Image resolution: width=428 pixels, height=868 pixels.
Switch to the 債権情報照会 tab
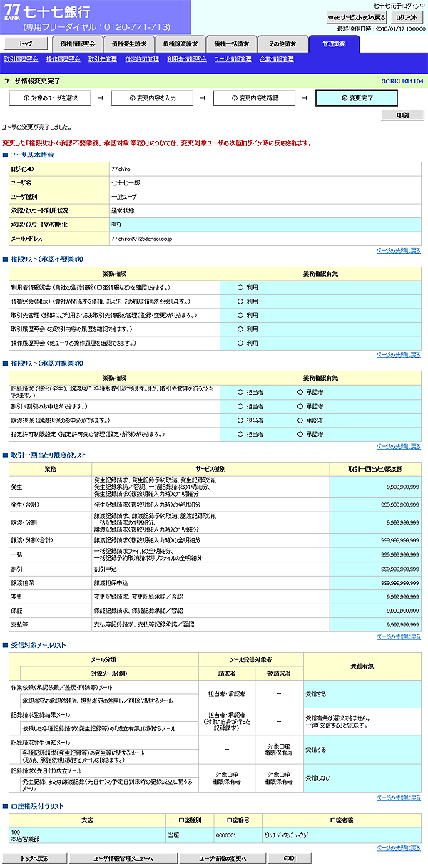tap(77, 44)
